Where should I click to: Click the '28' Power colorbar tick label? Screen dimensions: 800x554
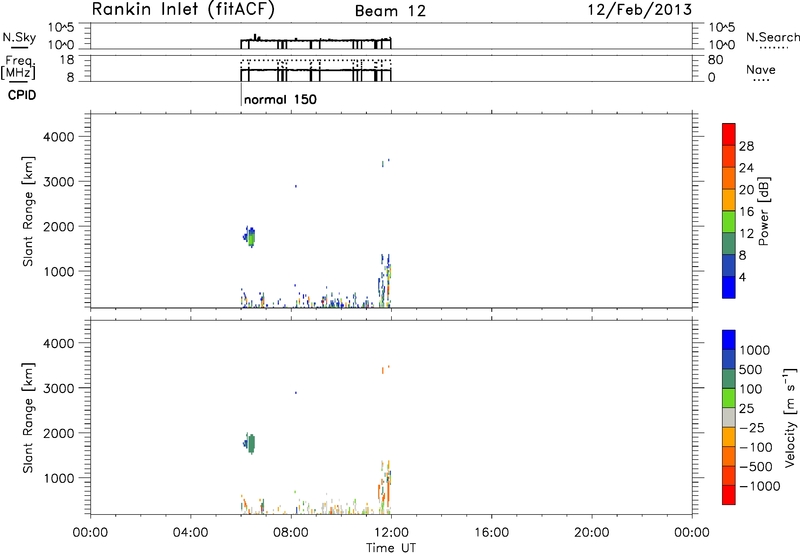pos(746,146)
